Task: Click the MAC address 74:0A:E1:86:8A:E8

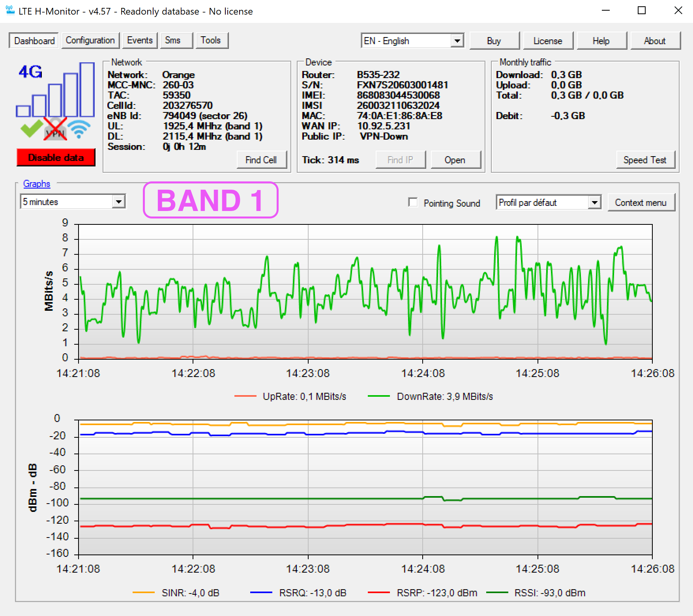Action: point(399,116)
